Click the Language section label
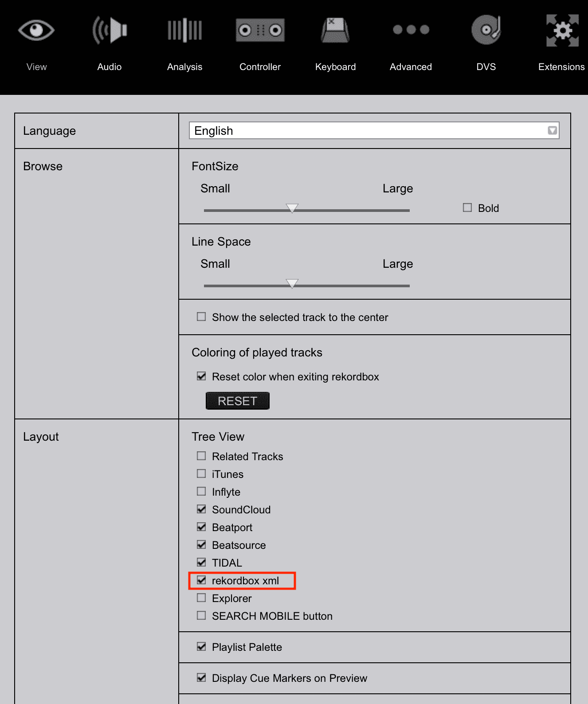 (49, 131)
